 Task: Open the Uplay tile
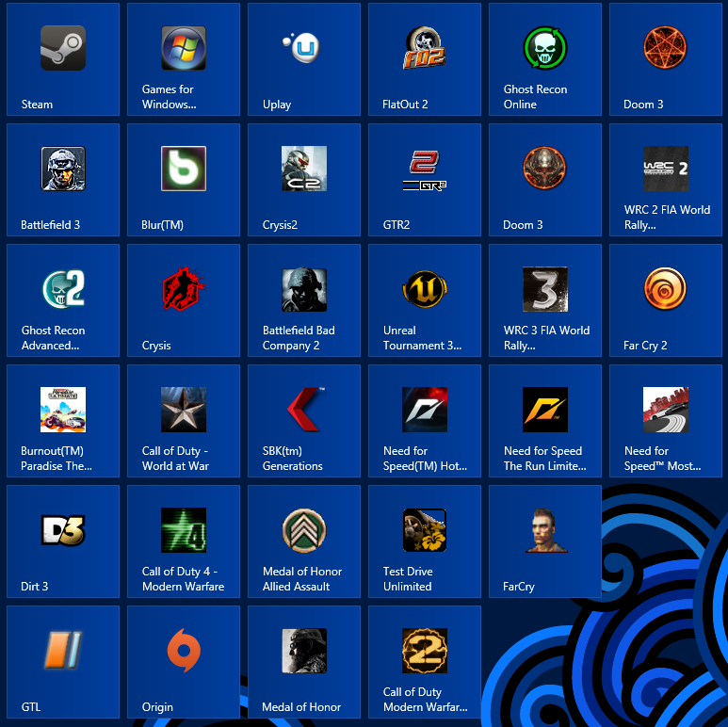tap(304, 59)
